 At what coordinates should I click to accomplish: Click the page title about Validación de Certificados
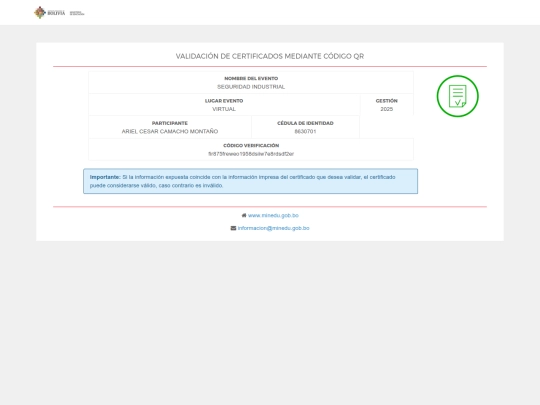click(270, 56)
